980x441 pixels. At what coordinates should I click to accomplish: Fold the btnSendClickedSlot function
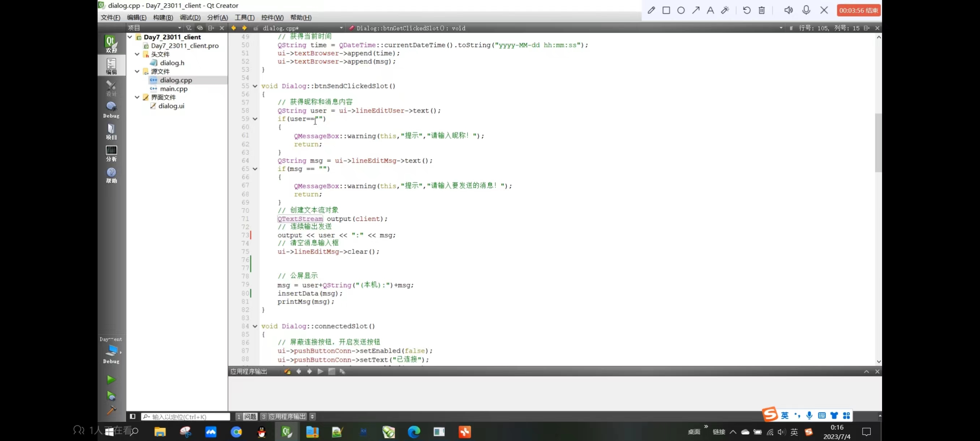[255, 86]
